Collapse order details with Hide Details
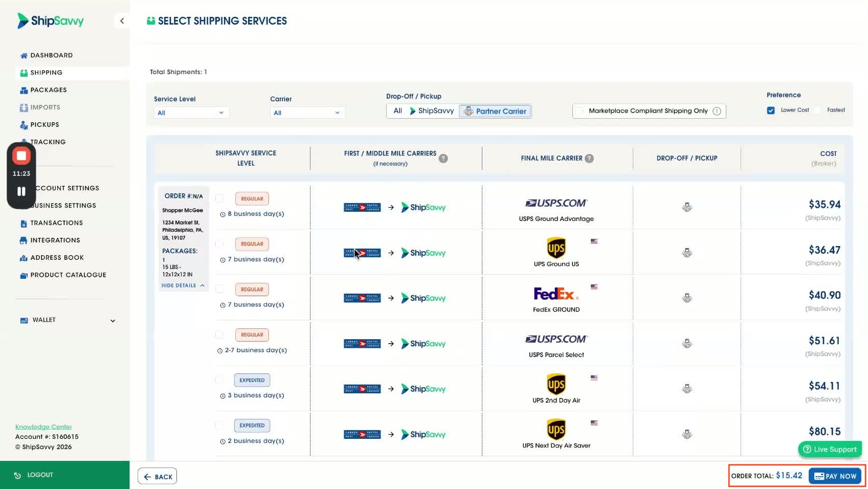This screenshot has height=489, width=868. pyautogui.click(x=183, y=286)
